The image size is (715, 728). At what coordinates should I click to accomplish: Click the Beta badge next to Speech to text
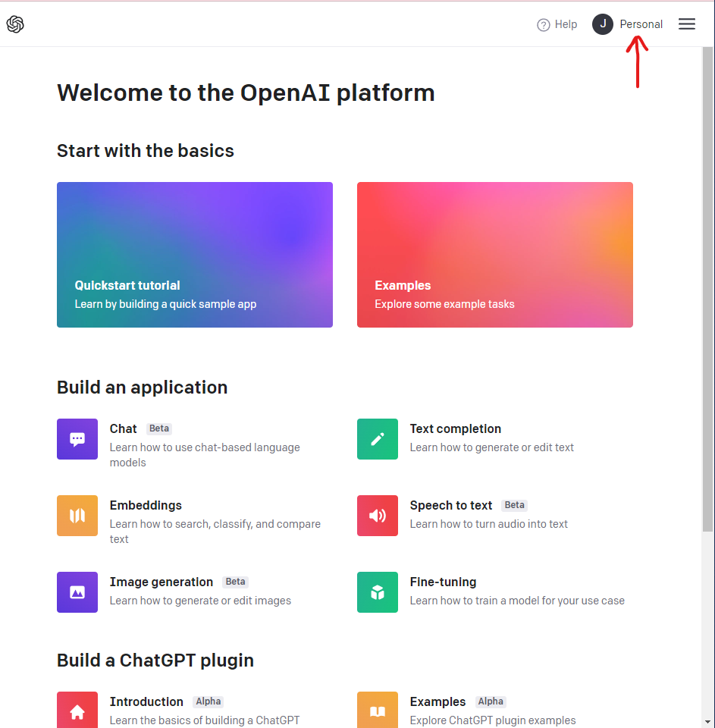pos(514,505)
